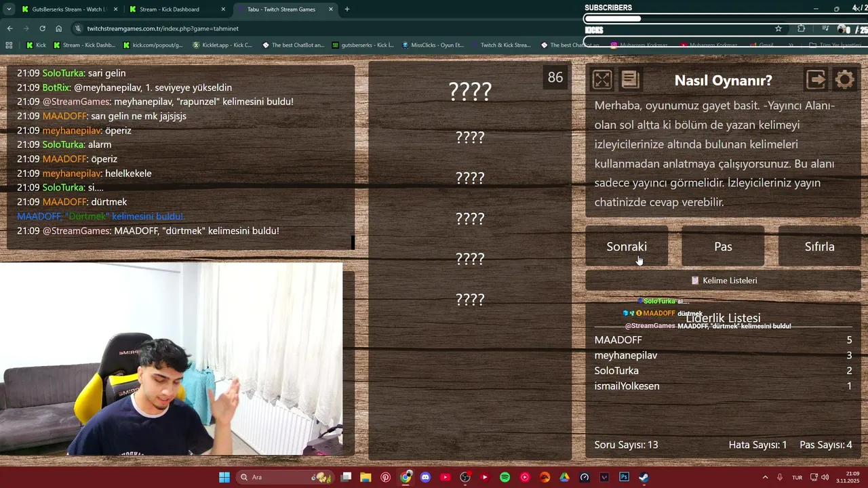This screenshot has width=868, height=488.
Task: Click meyhanepilav in the leaderboard
Action: 626,355
